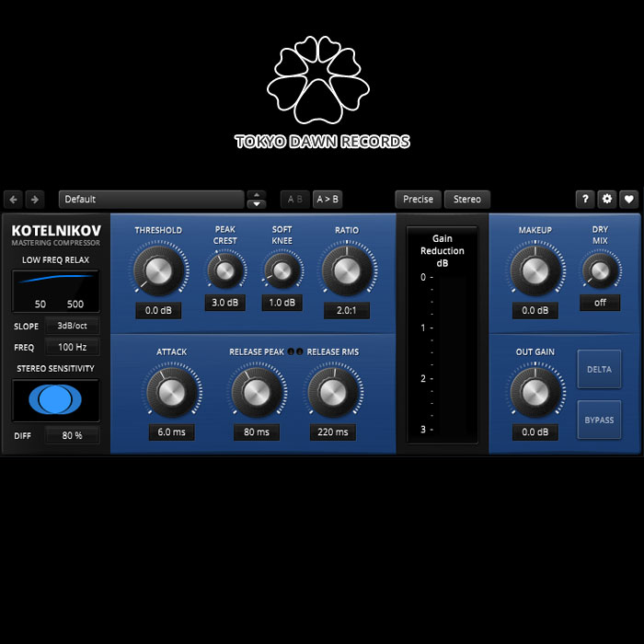
Task: Click the Makeup gain knob
Action: click(535, 270)
